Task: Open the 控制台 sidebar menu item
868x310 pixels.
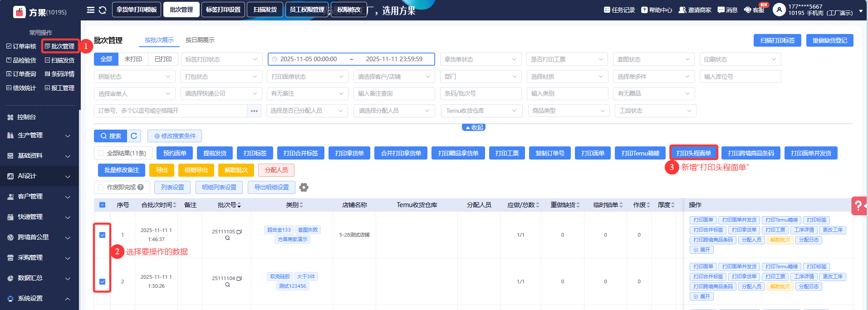Action: [x=39, y=117]
